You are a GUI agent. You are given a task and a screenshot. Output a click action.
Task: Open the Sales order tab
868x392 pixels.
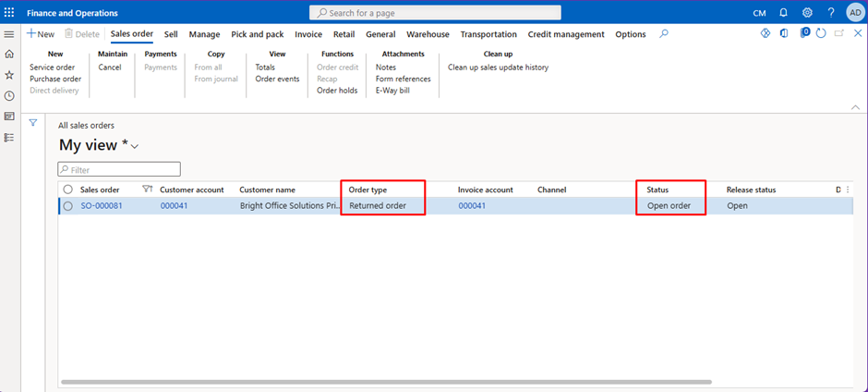132,34
